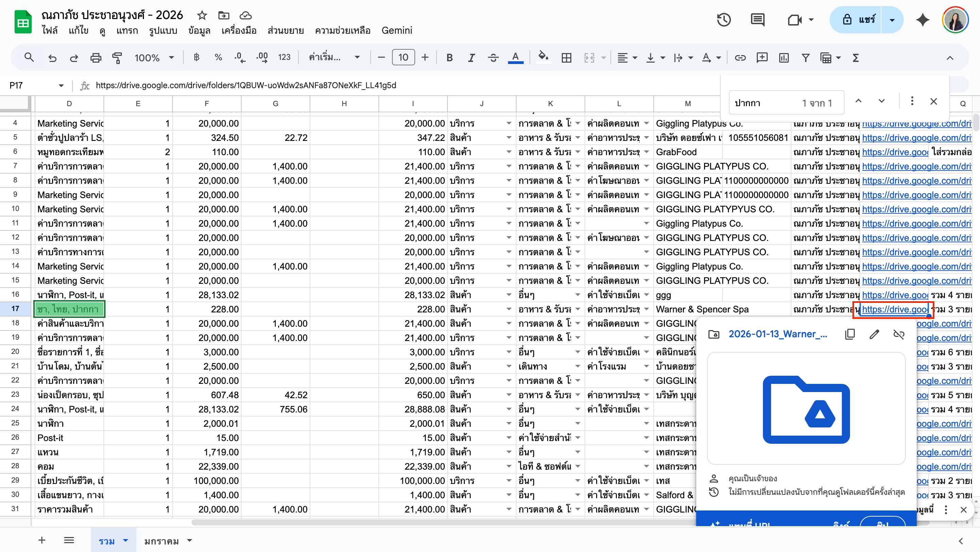Click the create filter icon
Image resolution: width=980 pixels, height=552 pixels.
805,58
